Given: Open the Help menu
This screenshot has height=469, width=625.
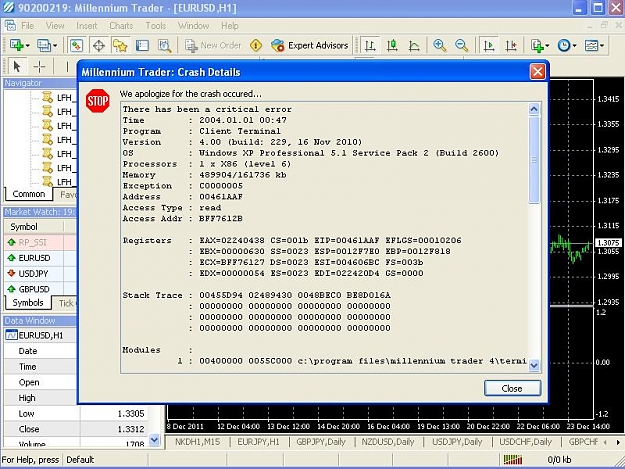Looking at the screenshot, I should 230,26.
